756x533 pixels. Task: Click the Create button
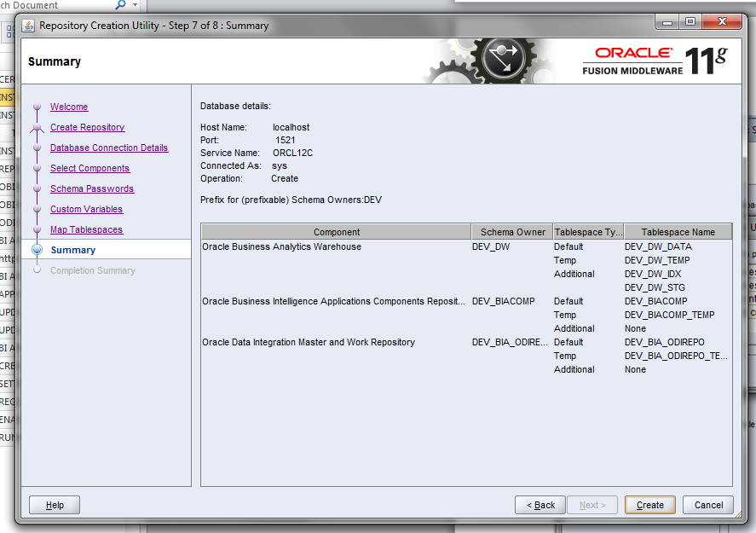point(650,505)
